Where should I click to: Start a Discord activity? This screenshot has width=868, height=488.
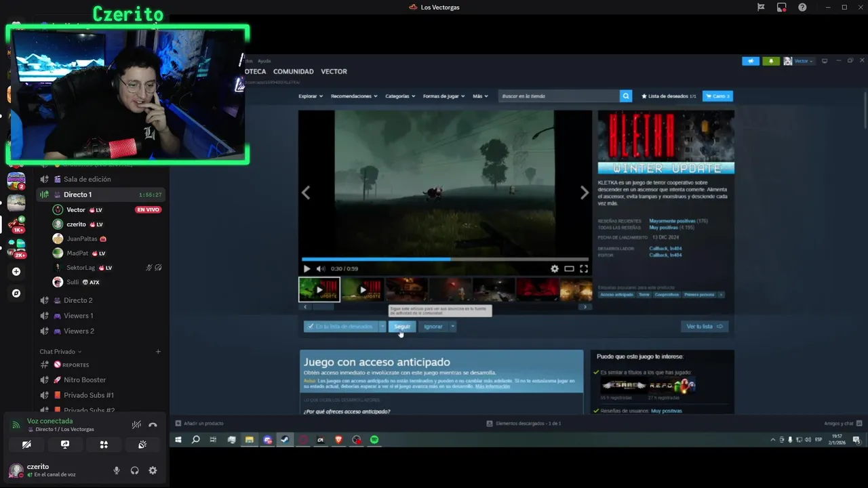[x=104, y=445]
